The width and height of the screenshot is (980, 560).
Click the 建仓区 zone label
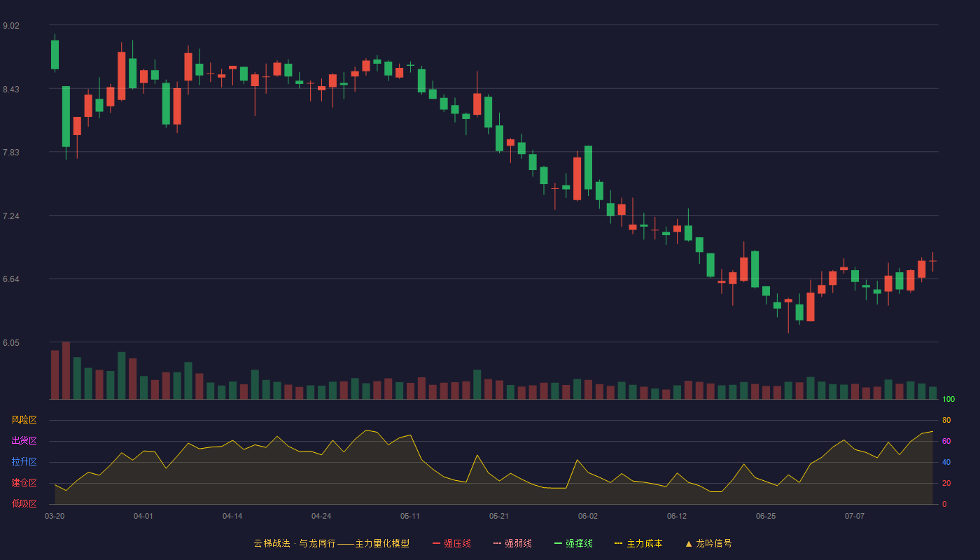(x=24, y=483)
